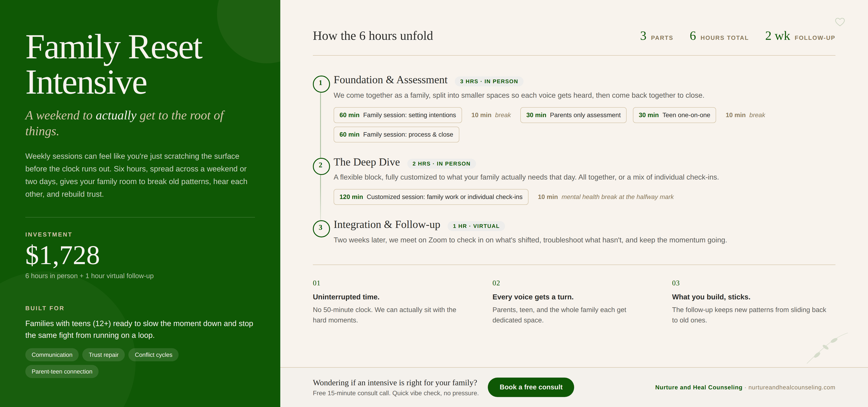Click the "Every voice gets a turn." heading
Screen dimensions: 868x407
(x=533, y=297)
